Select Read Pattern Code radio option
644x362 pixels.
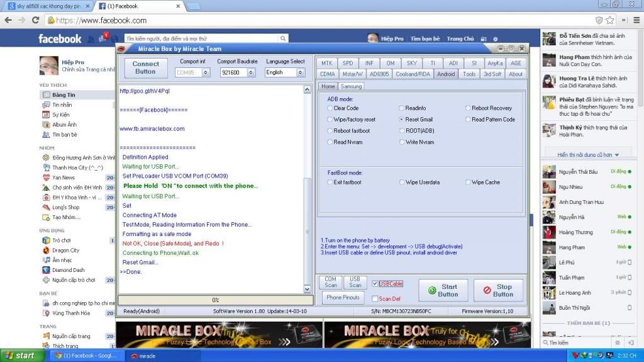(468, 119)
